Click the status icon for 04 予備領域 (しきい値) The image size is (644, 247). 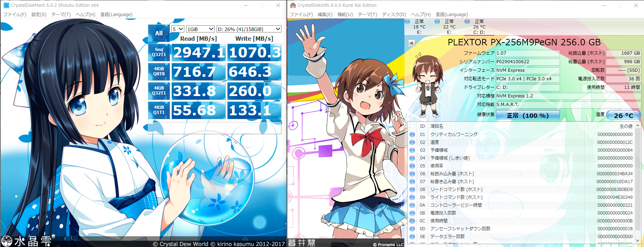tap(412, 158)
